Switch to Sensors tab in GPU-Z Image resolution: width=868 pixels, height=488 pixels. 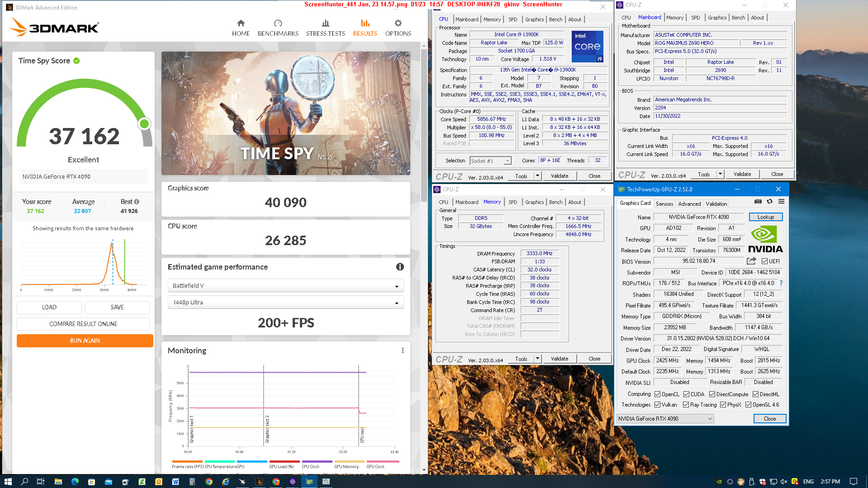pyautogui.click(x=664, y=204)
